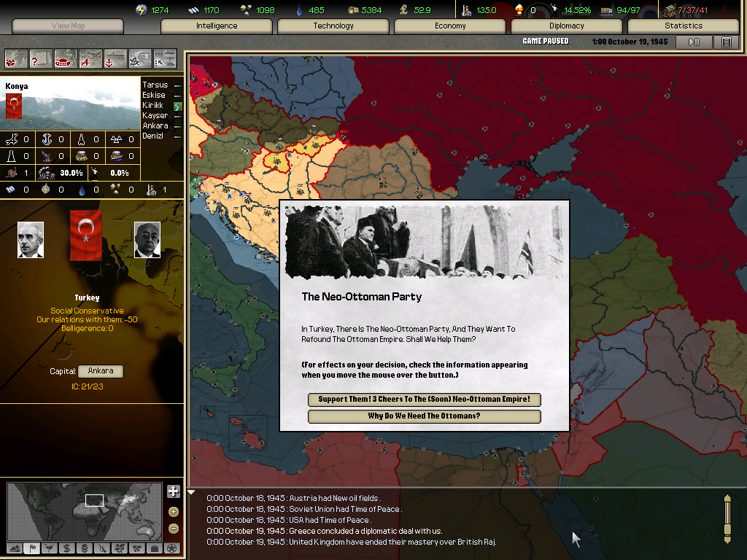The width and height of the screenshot is (747, 560).
Task: Toggle game pause with play/pause button
Action: pos(694,42)
